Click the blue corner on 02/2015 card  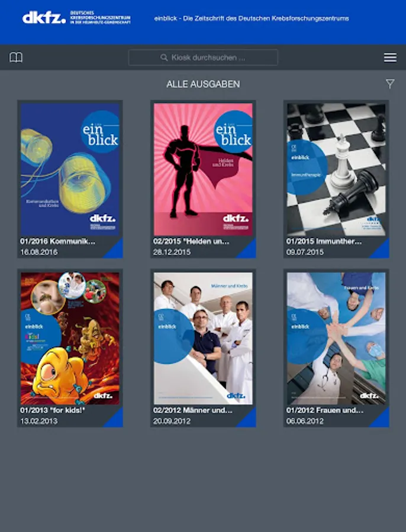(x=249, y=251)
